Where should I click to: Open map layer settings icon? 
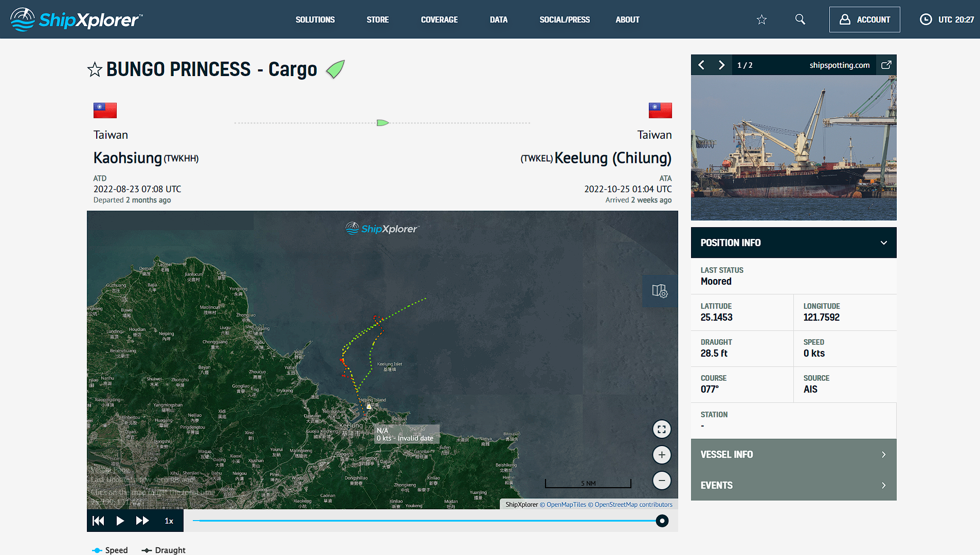coord(660,291)
